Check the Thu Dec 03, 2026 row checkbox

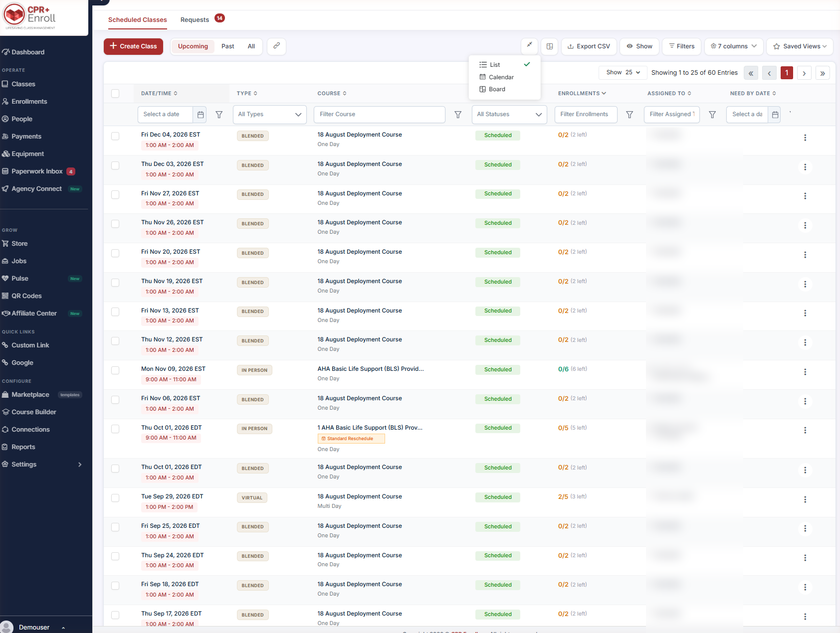pyautogui.click(x=115, y=165)
